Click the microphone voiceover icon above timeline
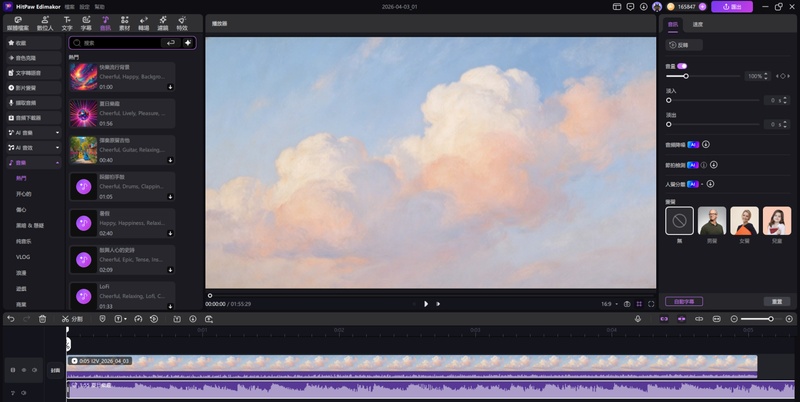Image resolution: width=800 pixels, height=402 pixels. tap(638, 319)
